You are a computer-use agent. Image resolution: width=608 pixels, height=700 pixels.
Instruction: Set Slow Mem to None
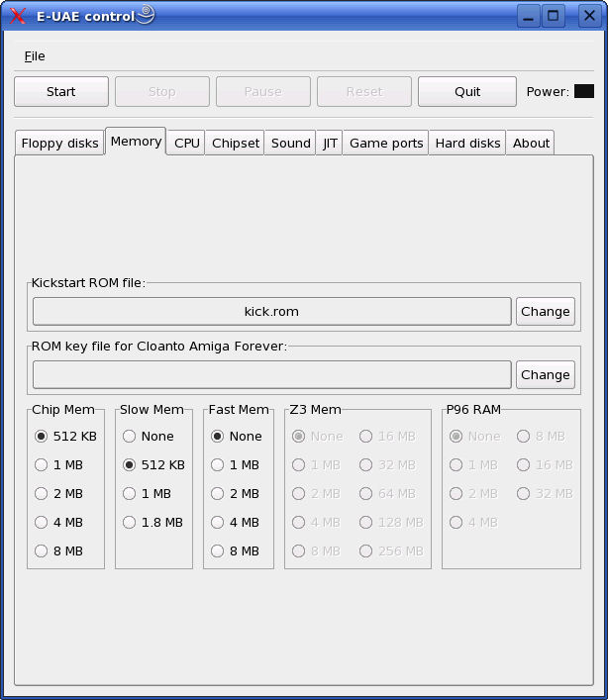click(130, 436)
